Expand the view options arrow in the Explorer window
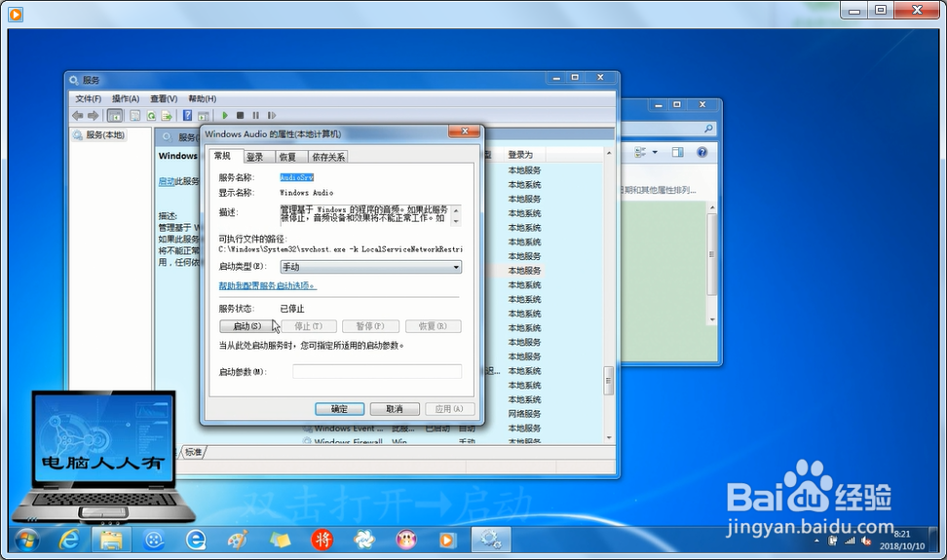Viewport: 947px width, 560px height. (655, 152)
